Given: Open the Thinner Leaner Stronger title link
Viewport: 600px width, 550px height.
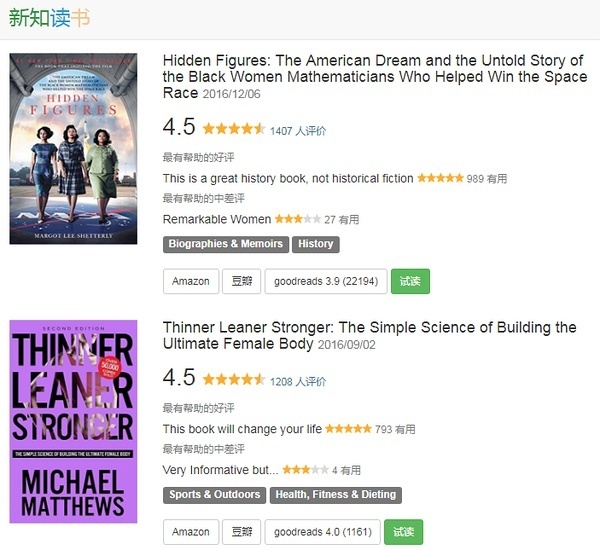Looking at the screenshot, I should point(370,336).
